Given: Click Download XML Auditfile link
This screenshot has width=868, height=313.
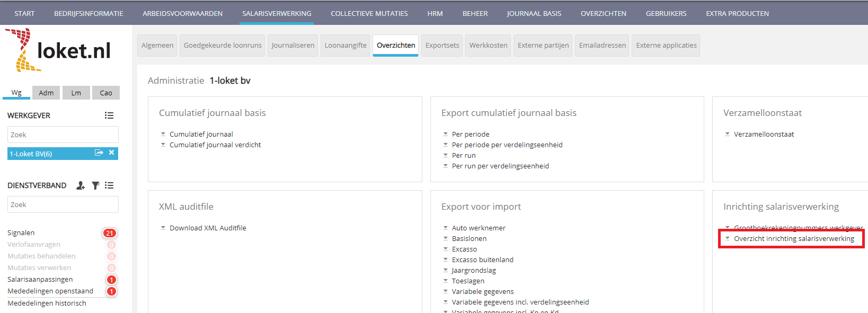Looking at the screenshot, I should pos(207,228).
